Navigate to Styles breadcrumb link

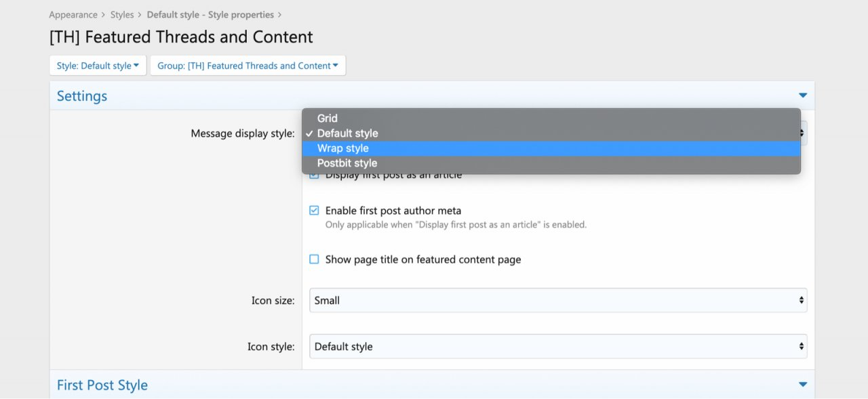pos(122,15)
